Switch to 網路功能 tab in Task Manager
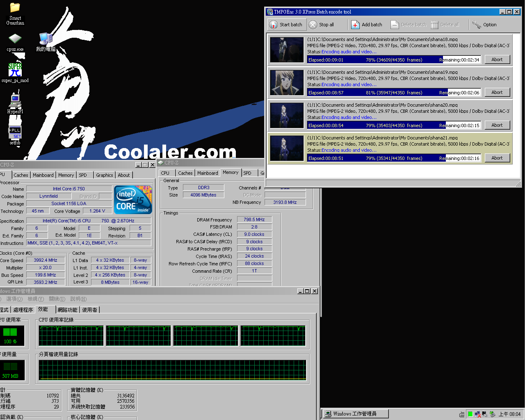Viewport: 525px width, 420px height. pyautogui.click(x=67, y=310)
